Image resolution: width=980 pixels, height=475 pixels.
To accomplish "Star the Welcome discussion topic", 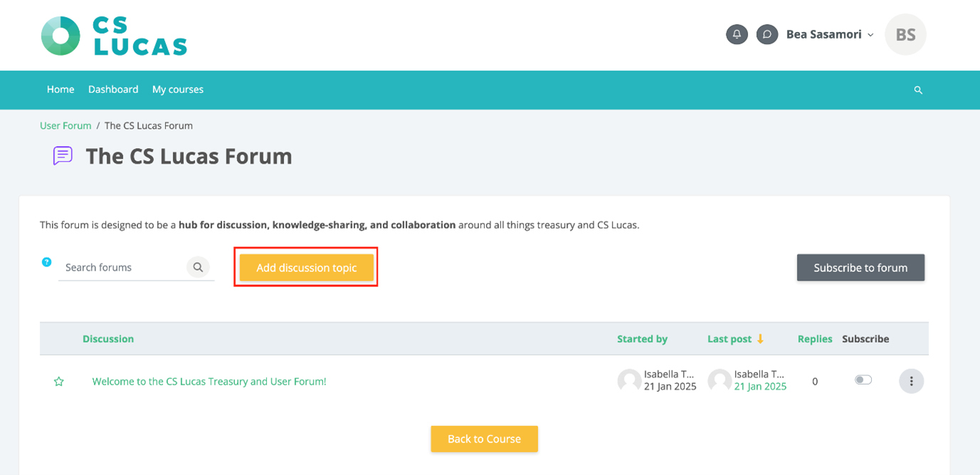I will pos(59,382).
